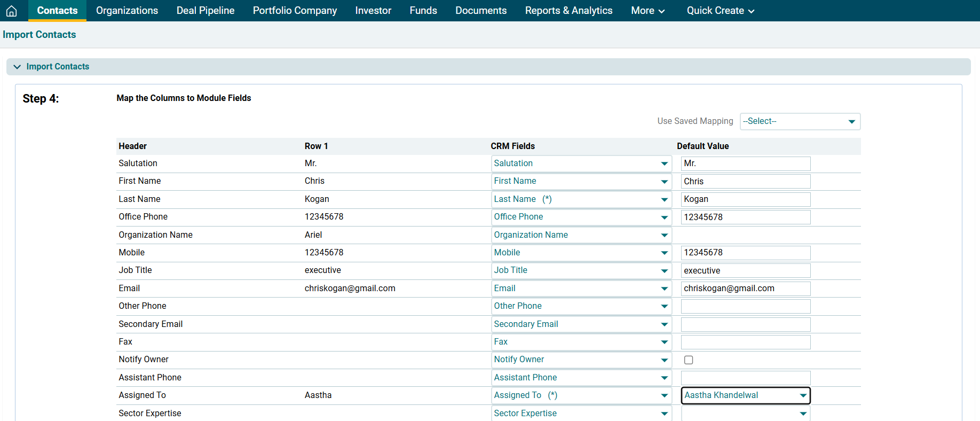Click the home icon in navigation bar
This screenshot has width=980, height=421.
click(x=11, y=11)
